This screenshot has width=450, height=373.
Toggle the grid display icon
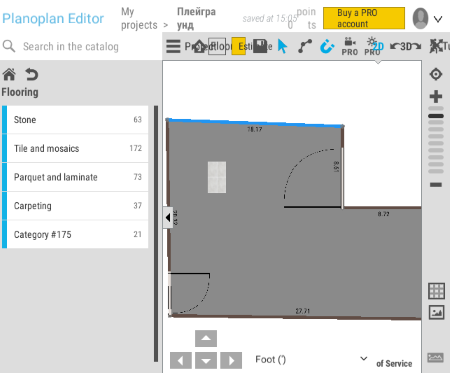[x=436, y=291]
